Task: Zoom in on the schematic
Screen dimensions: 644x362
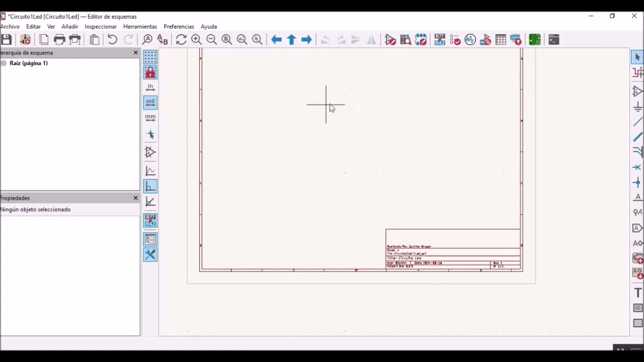Action: (x=196, y=40)
